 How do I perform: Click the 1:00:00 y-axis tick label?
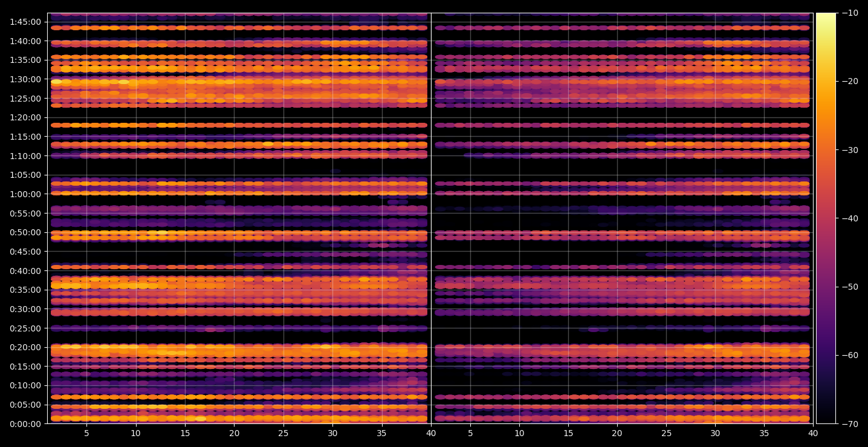pyautogui.click(x=26, y=194)
